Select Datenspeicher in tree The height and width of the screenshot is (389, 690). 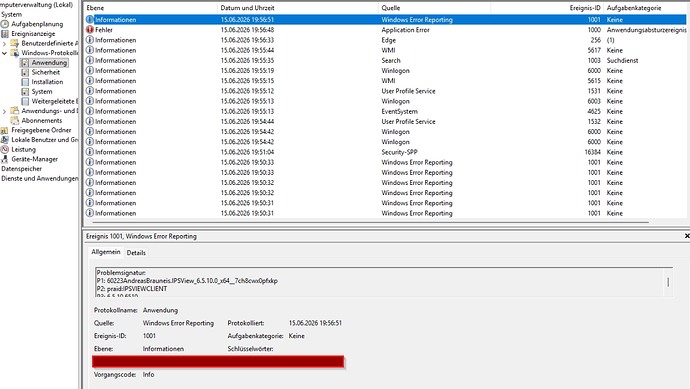[x=21, y=169]
